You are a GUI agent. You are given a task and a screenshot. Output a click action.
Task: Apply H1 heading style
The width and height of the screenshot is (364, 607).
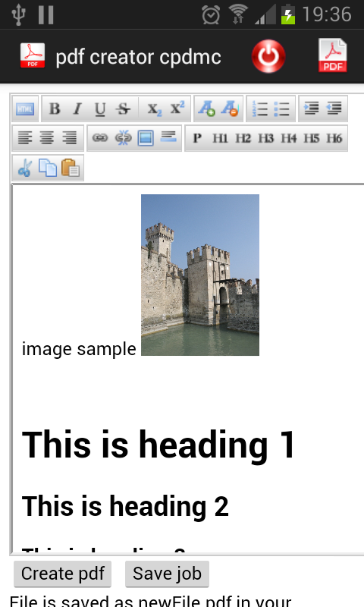(220, 138)
